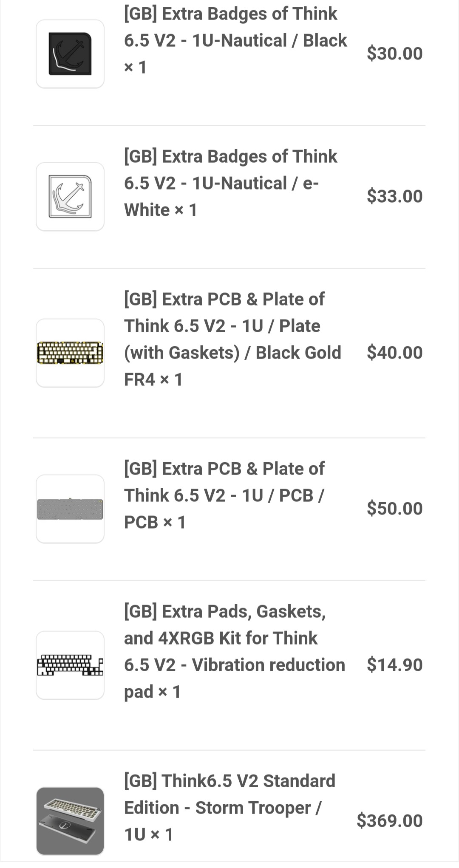Click the $50.00 price

pos(395,509)
